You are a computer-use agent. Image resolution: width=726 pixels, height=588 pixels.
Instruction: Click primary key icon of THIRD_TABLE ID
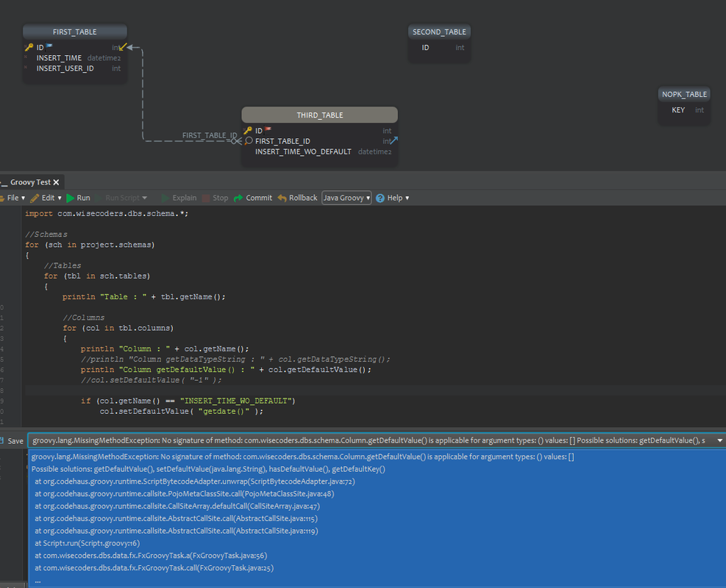[248, 130]
